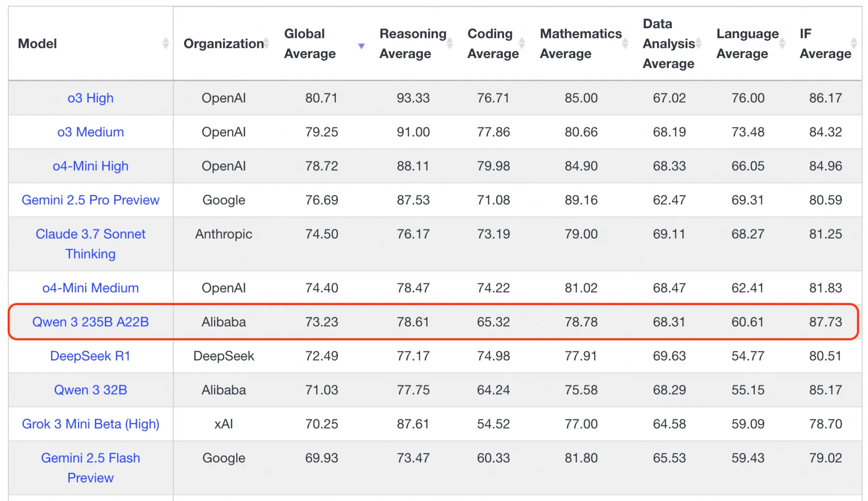Click the Grok 3 Mini Beta (High) link
This screenshot has width=868, height=501.
coord(90,424)
